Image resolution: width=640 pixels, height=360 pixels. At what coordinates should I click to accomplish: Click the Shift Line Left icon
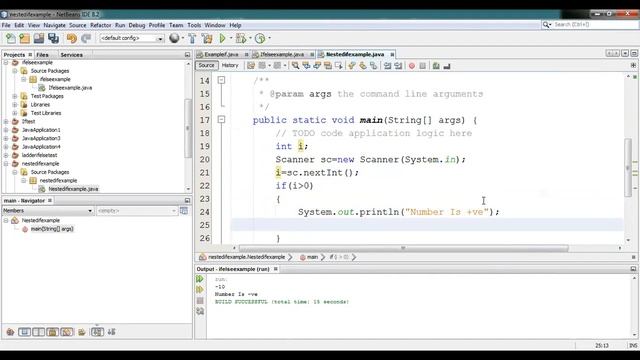click(387, 66)
